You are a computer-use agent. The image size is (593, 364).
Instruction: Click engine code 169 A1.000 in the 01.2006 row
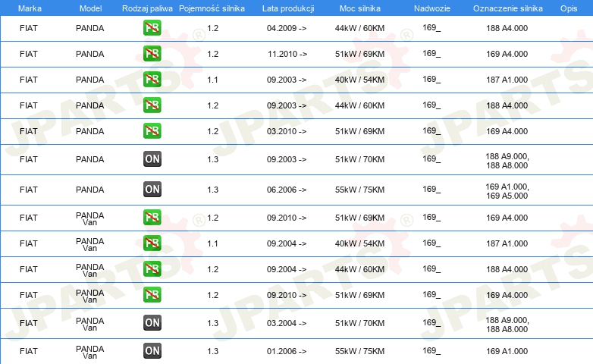click(x=507, y=351)
